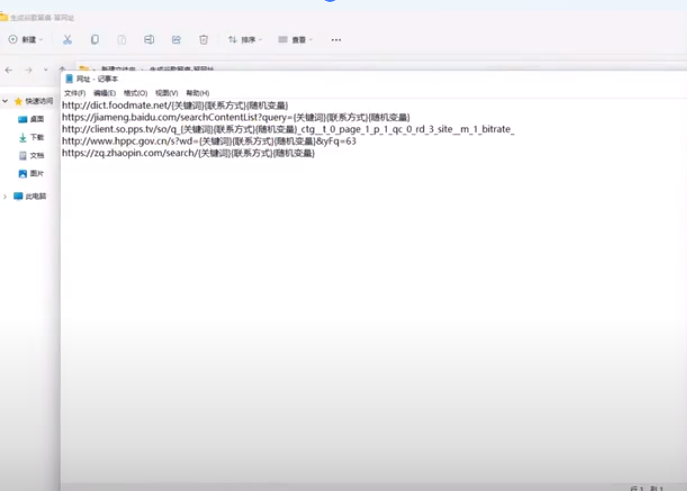687x491 pixels.
Task: Open 文档 Documents in navigation pane
Action: click(x=31, y=155)
